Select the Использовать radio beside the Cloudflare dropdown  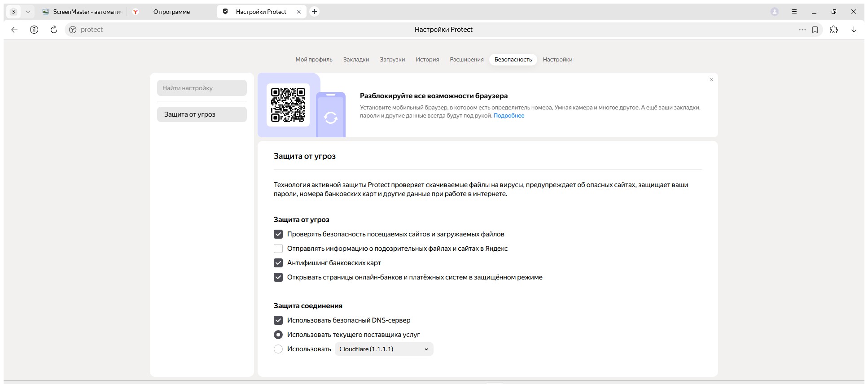coord(278,349)
